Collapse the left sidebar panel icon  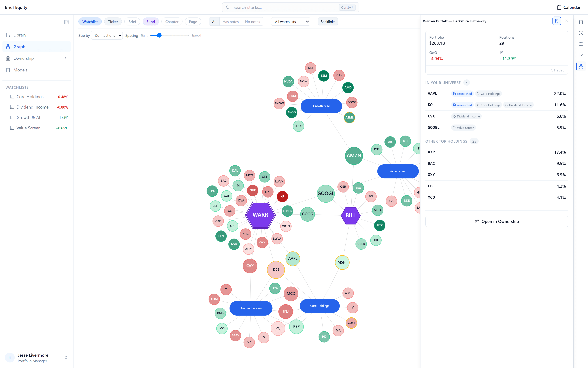click(x=66, y=22)
